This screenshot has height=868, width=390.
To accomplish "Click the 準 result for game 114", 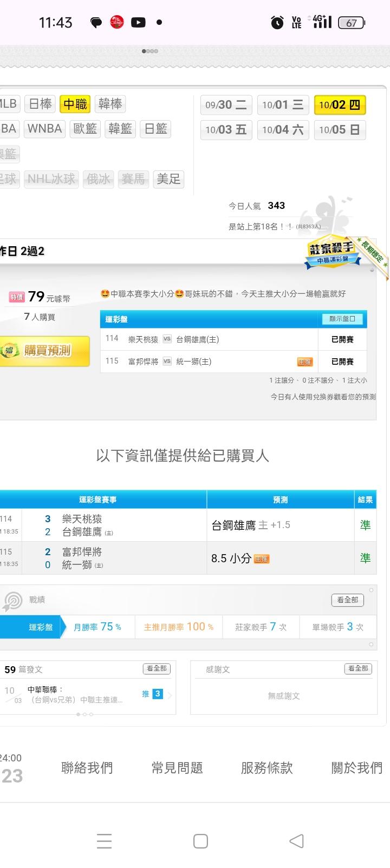I will point(366,525).
